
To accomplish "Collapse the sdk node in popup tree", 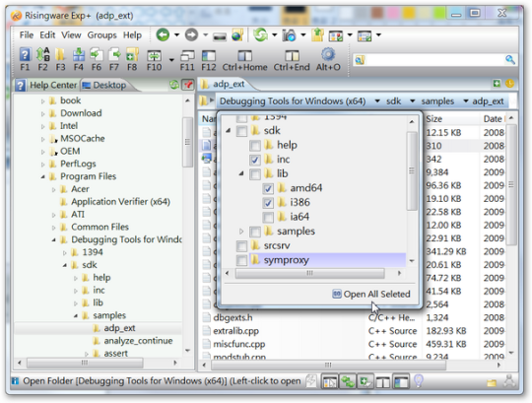I will [229, 130].
